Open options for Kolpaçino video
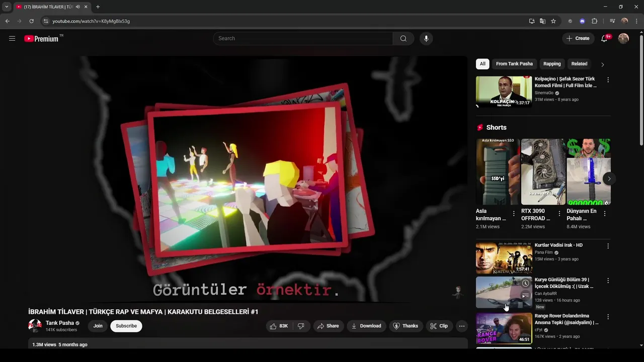Viewport: 644px width, 362px height. point(608,80)
